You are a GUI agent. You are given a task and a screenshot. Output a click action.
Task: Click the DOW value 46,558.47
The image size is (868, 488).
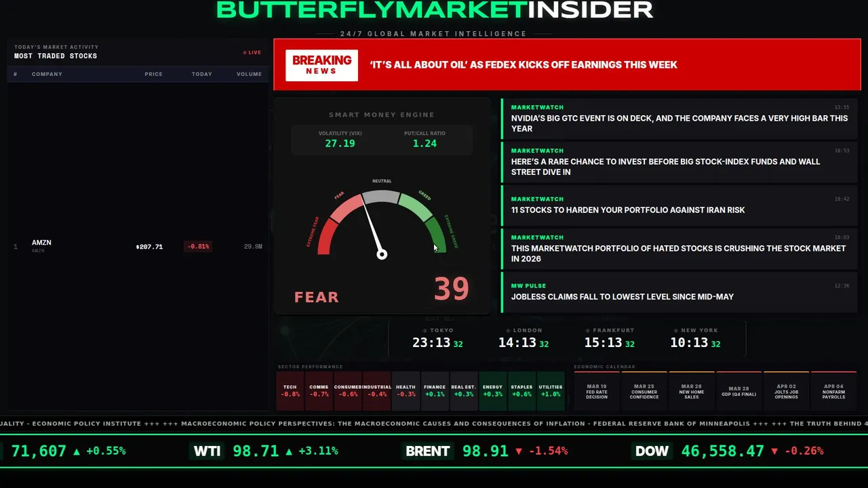pyautogui.click(x=722, y=451)
